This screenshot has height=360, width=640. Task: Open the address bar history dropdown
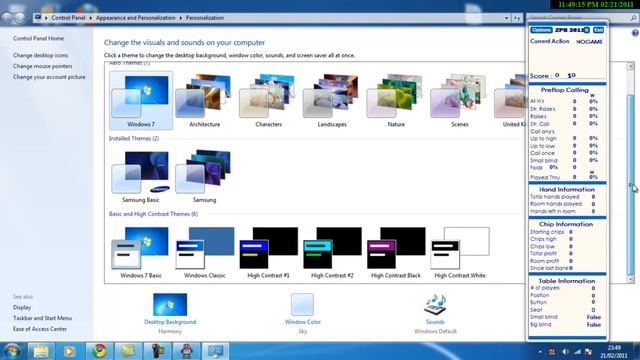507,18
